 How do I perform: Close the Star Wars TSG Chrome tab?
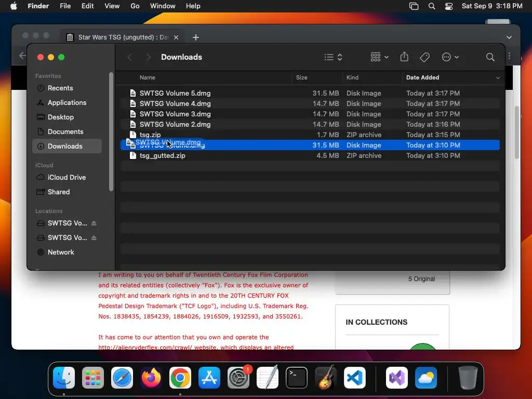coord(176,37)
